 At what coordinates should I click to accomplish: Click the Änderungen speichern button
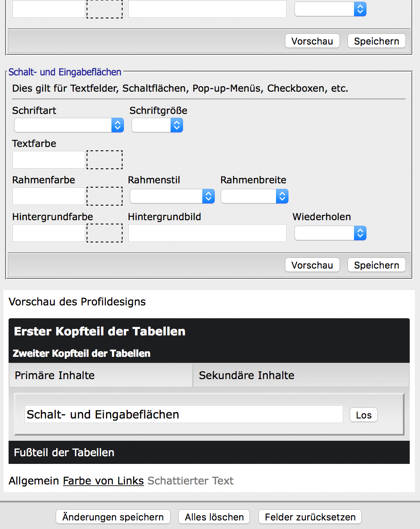(x=113, y=517)
